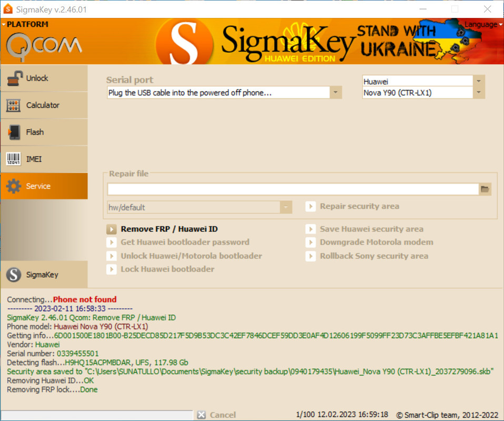Click the arrow icon beside Save Huawei security area
Image resolution: width=504 pixels, height=421 pixels.
pos(310,229)
